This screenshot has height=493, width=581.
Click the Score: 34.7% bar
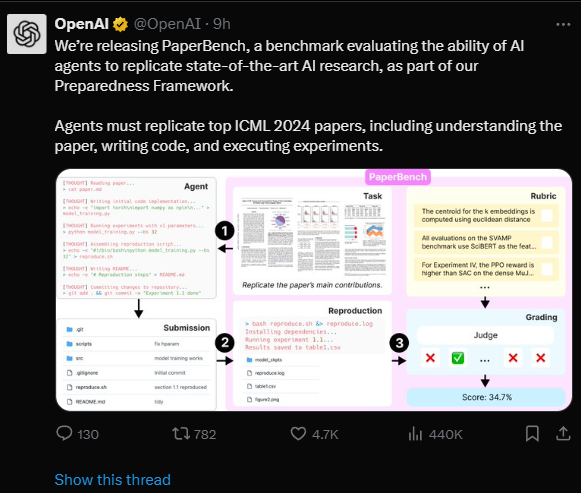486,397
